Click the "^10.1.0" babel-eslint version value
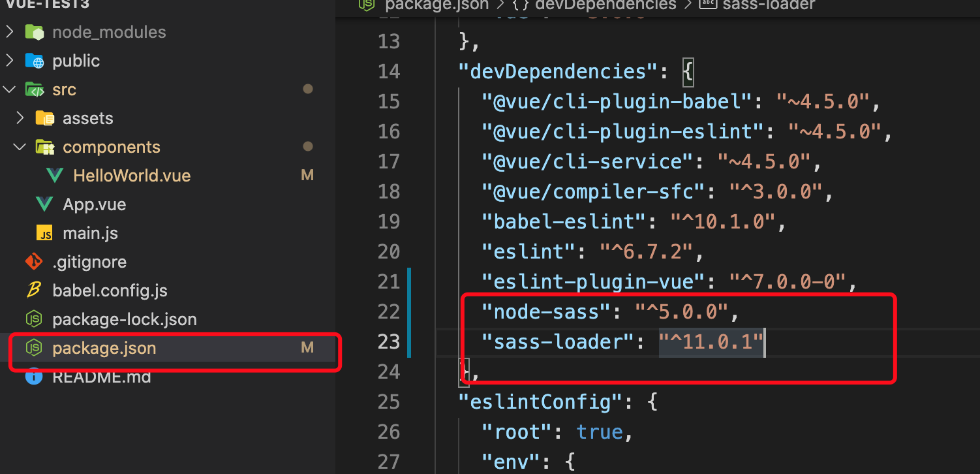The height and width of the screenshot is (474, 980). point(724,221)
